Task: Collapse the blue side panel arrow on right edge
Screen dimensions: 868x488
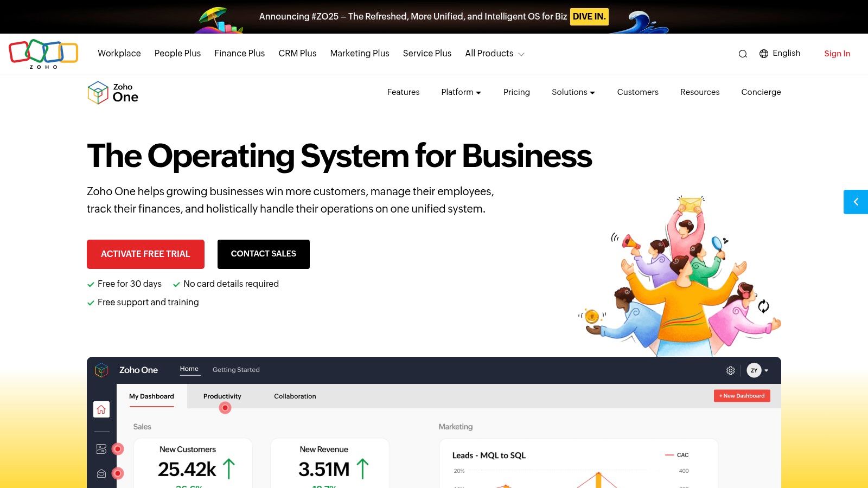Action: 856,202
